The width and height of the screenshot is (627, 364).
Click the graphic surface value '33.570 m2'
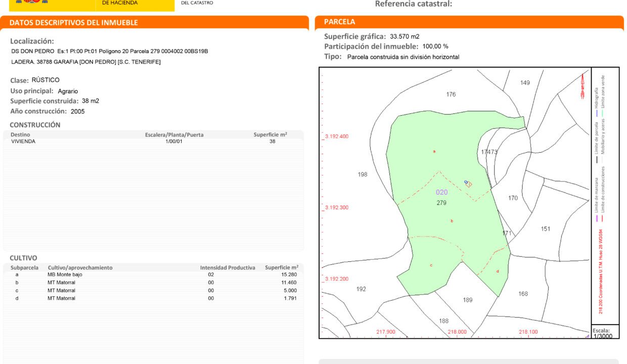point(405,36)
